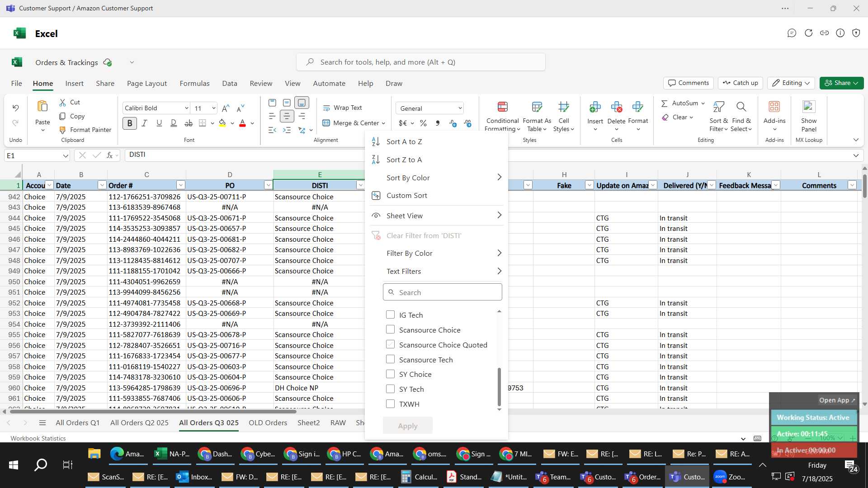Click the Catch up button
This screenshot has height=488, width=868.
[x=741, y=83]
